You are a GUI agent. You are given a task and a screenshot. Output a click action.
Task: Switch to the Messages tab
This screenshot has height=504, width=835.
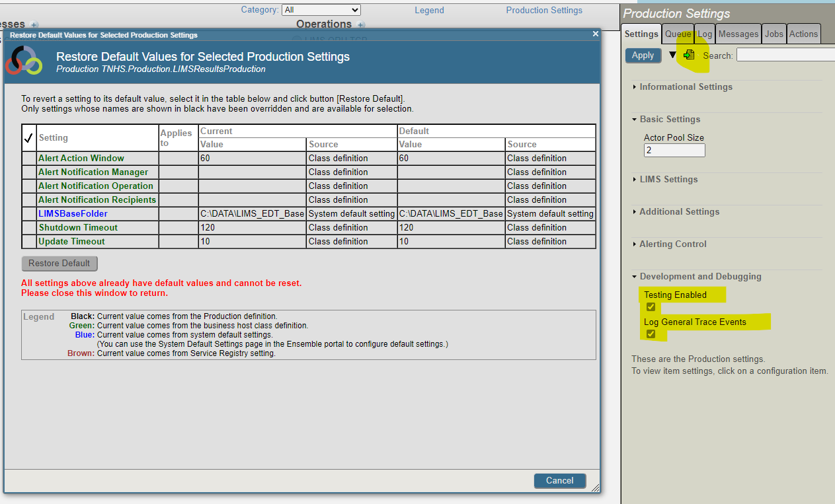(x=738, y=34)
